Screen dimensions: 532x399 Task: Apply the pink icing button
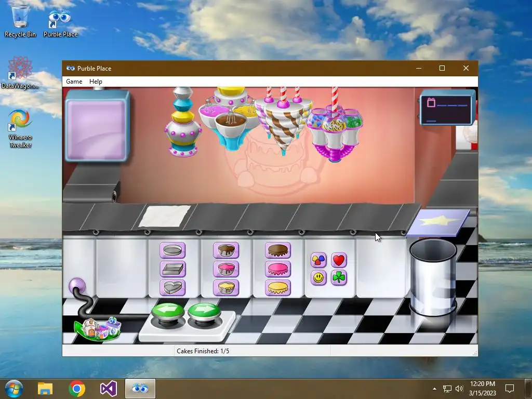(x=278, y=269)
